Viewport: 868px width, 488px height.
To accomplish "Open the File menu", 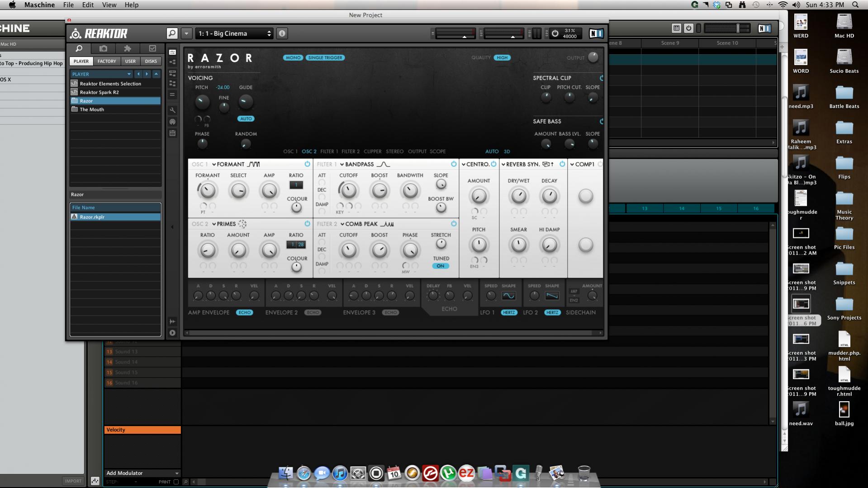I will tap(68, 5).
